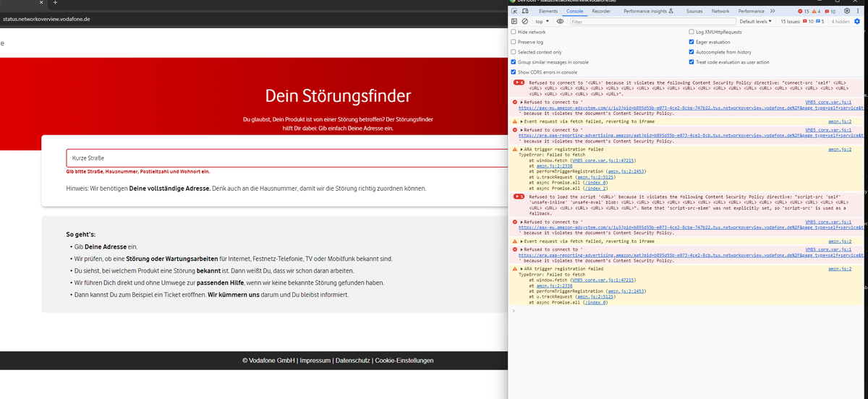The width and height of the screenshot is (868, 399).
Task: Open the Cookie-Einstellungen footer link
Action: pos(404,361)
